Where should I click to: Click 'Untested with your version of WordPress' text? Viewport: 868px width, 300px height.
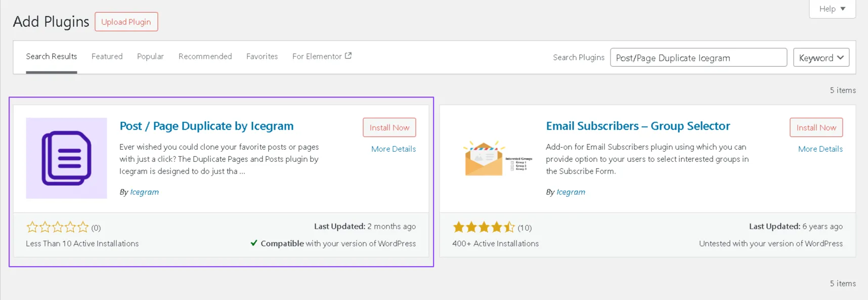(771, 243)
